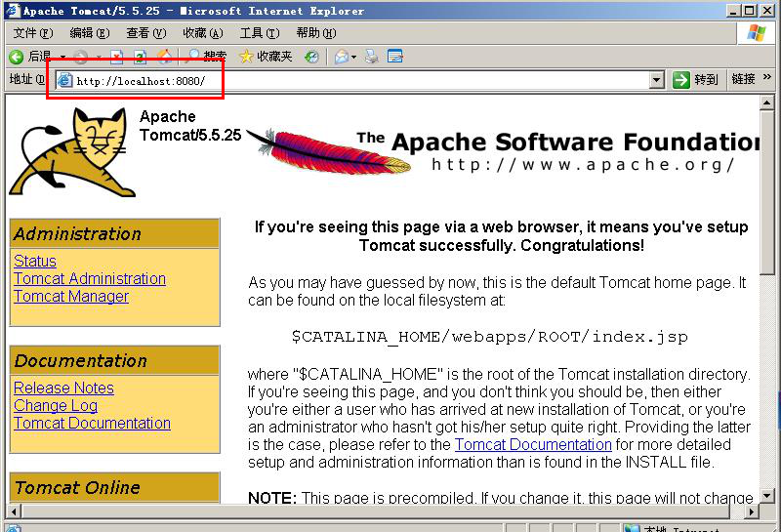
Task: Minimize the Internet Explorer window
Action: 733,11
